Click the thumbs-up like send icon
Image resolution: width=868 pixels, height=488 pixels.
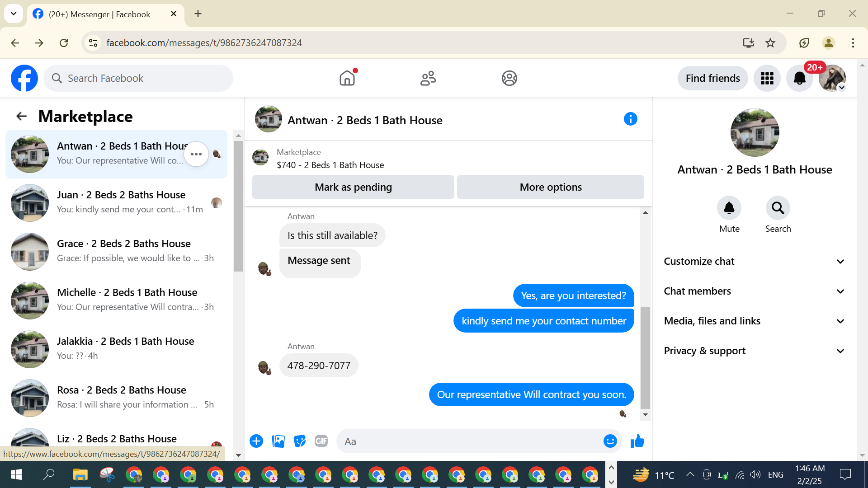(637, 441)
